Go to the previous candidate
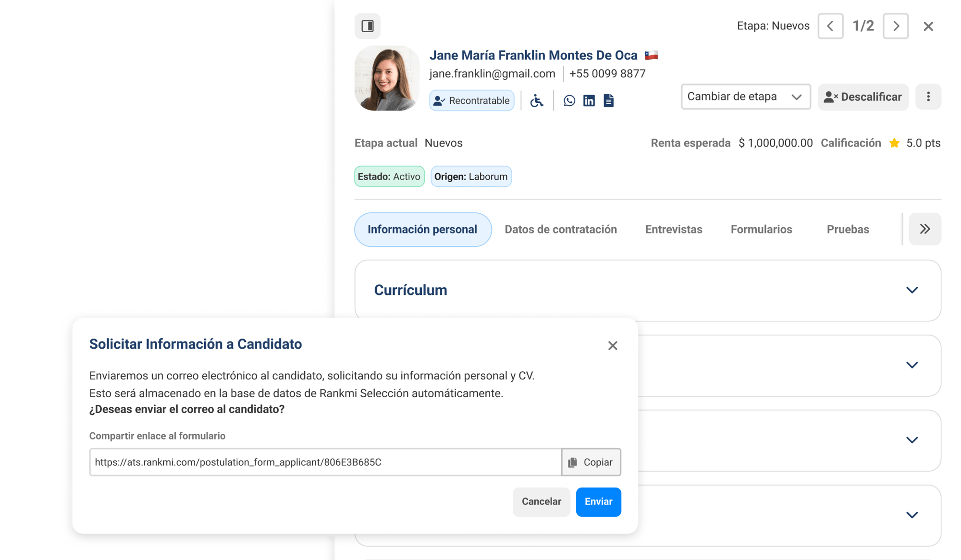 tap(830, 26)
